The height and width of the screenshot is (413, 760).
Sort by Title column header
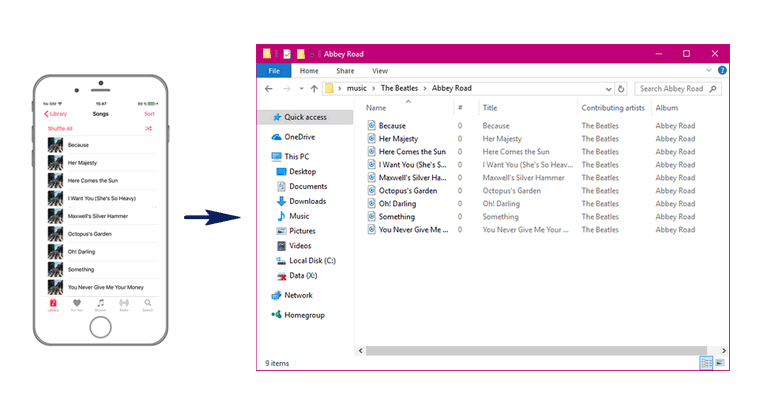click(490, 108)
